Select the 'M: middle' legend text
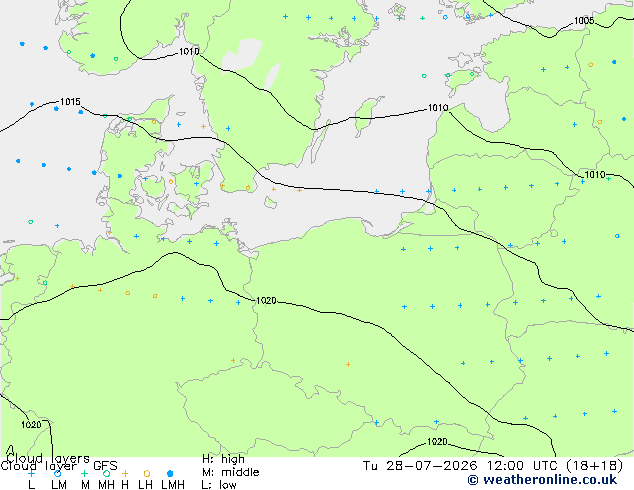Viewport: 634px width, 490px height. tap(230, 472)
